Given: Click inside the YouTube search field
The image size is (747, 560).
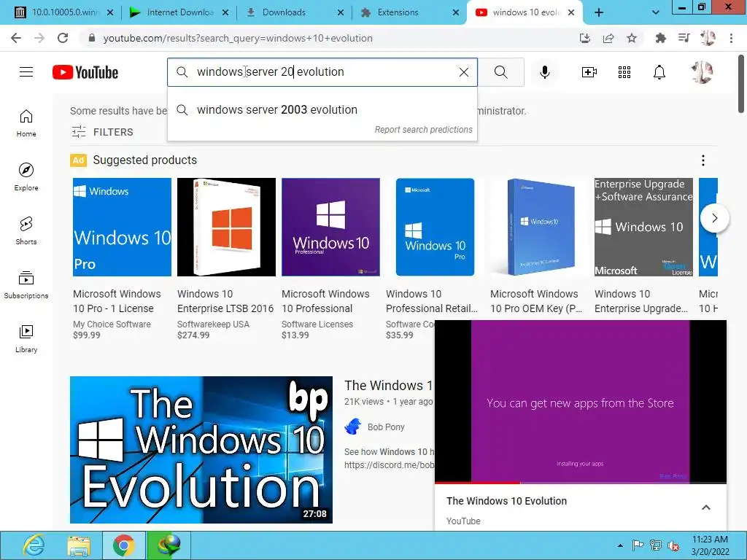Looking at the screenshot, I should tap(322, 72).
